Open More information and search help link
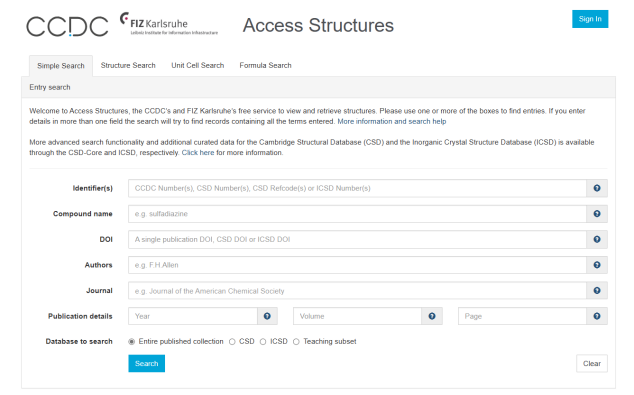 pyautogui.click(x=392, y=121)
